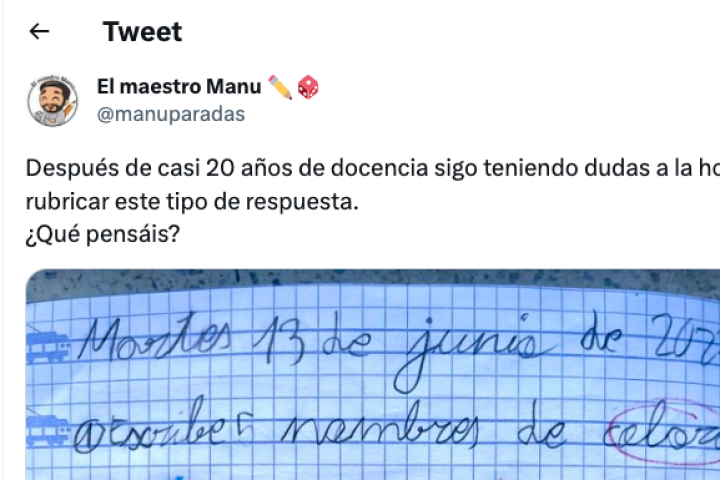720x480 pixels.
Task: Click the text "rubricar este tipo de respuesta."
Action: (x=192, y=200)
